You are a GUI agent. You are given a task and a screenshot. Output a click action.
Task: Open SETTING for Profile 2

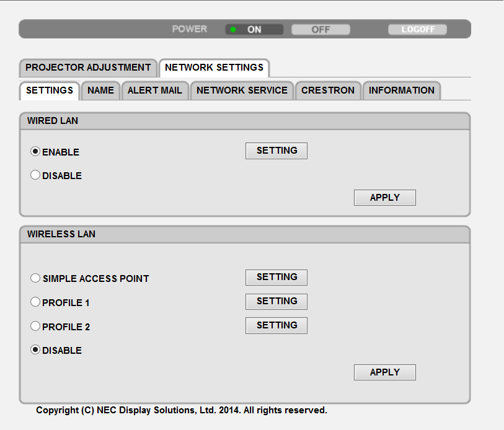pos(276,325)
